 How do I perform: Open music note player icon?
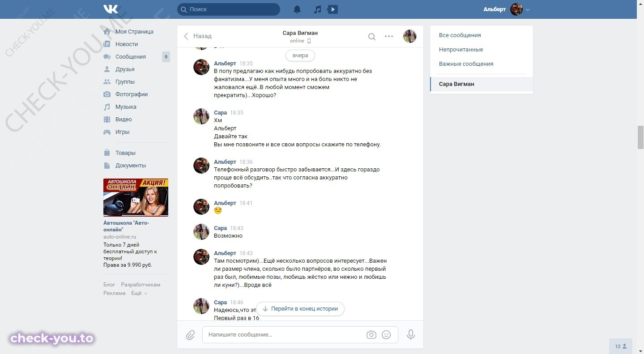click(317, 9)
